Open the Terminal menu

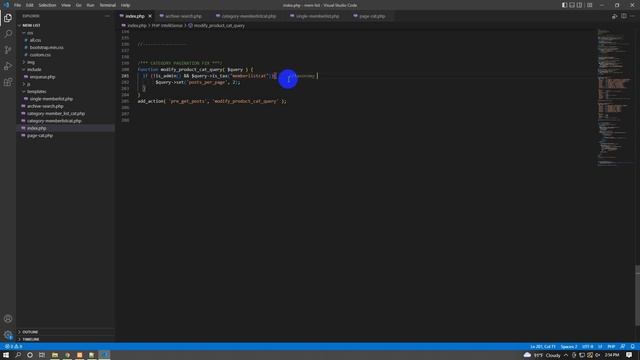pyautogui.click(x=108, y=5)
